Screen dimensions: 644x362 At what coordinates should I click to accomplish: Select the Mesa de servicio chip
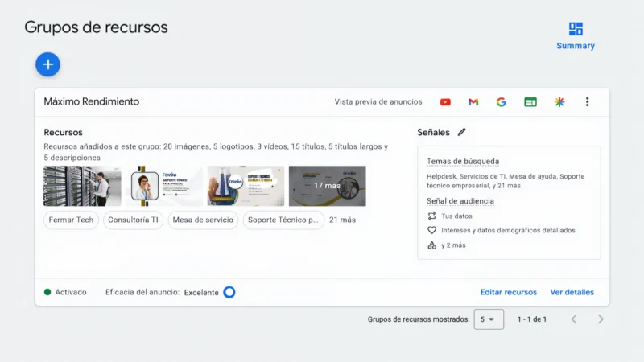point(203,220)
